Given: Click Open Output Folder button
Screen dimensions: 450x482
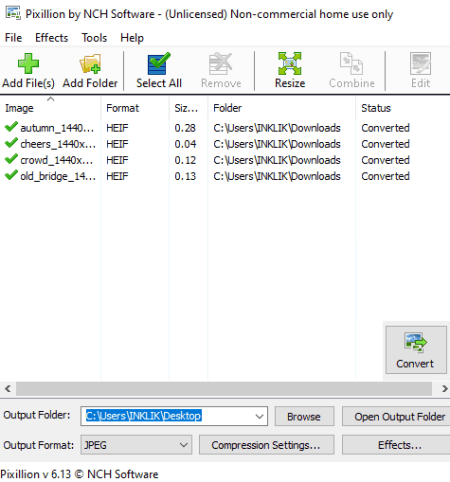Looking at the screenshot, I should tap(397, 416).
